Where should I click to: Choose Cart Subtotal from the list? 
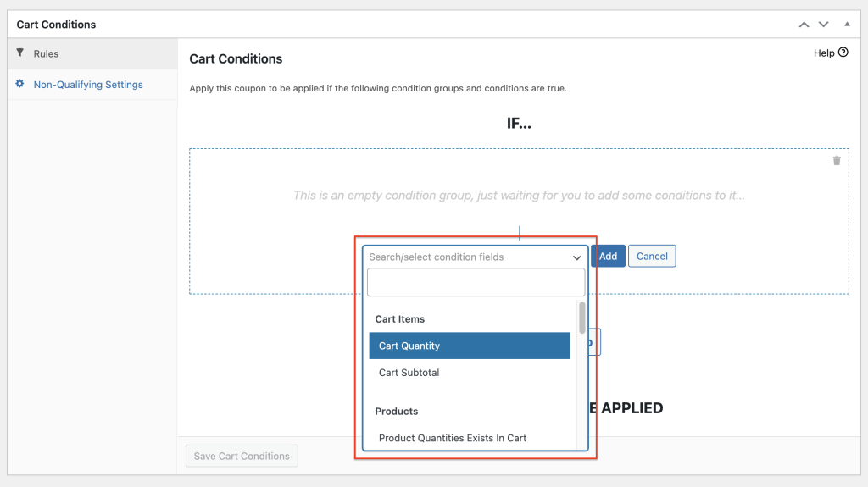pos(409,373)
